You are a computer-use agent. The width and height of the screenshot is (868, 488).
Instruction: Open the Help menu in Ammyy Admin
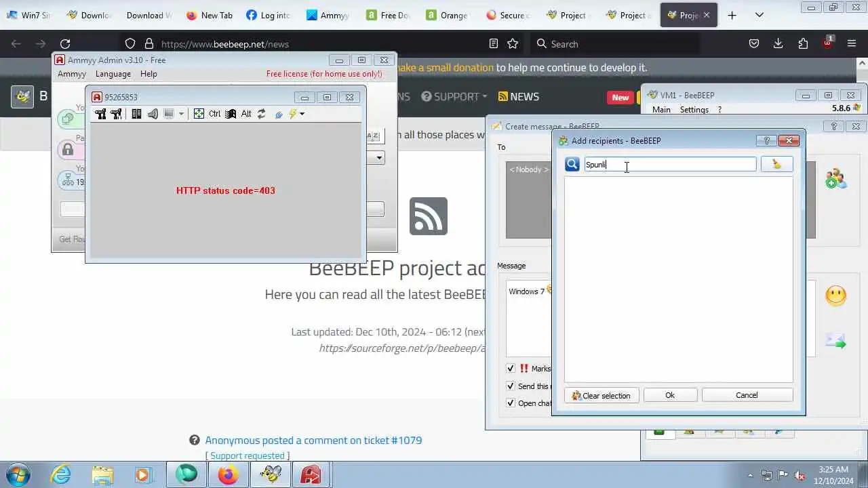click(149, 74)
